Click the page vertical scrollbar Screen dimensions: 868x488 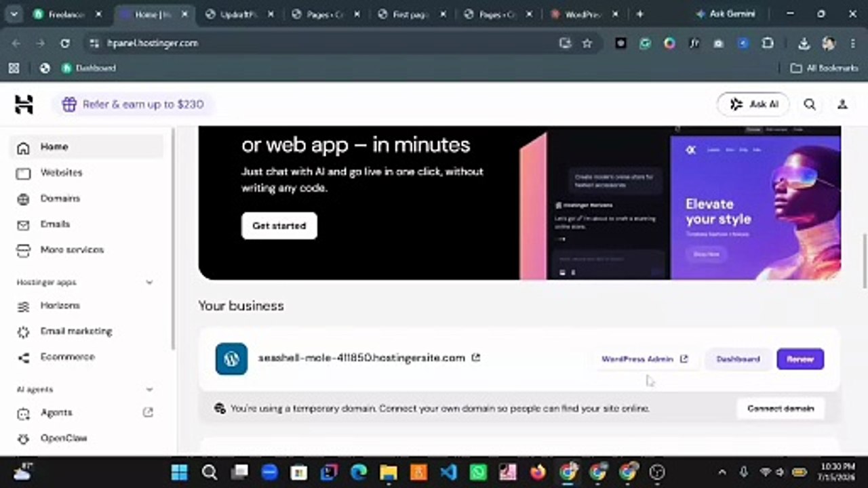coord(864,261)
